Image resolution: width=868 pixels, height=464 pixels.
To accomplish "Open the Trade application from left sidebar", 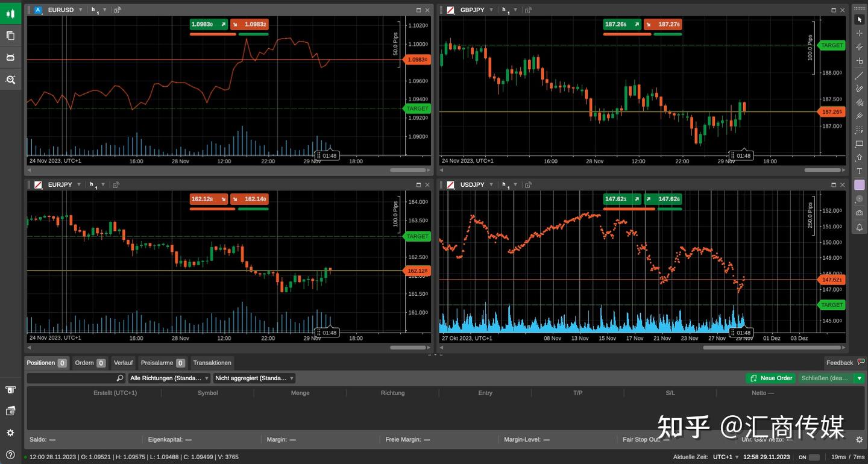I will tap(10, 13).
